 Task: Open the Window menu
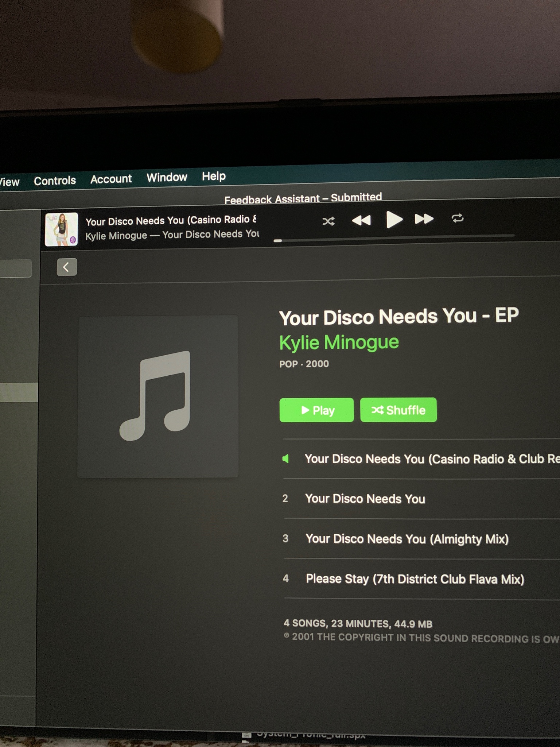pyautogui.click(x=167, y=177)
